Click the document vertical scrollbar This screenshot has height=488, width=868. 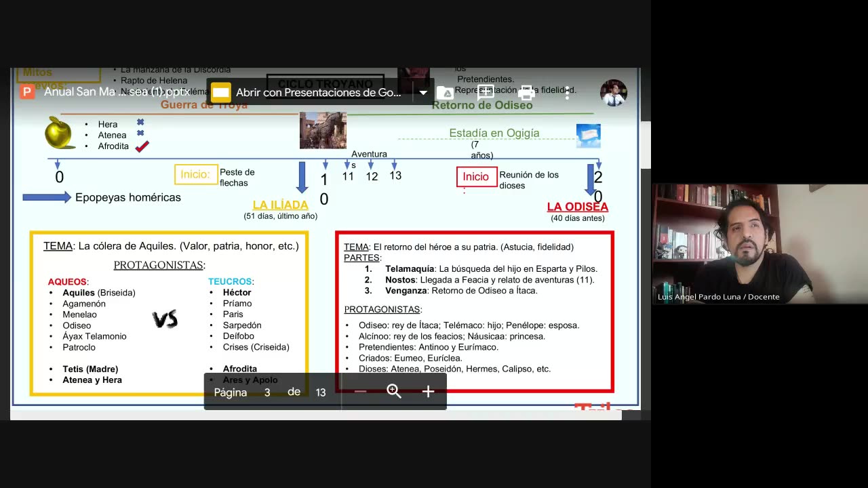(646, 144)
